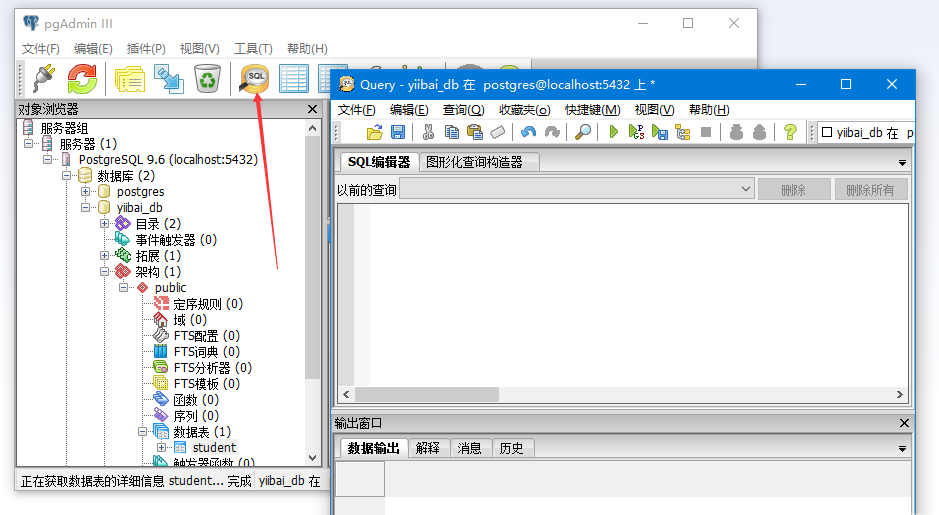Image resolution: width=939 pixels, height=515 pixels.
Task: Open the output pane tabs overflow arrow
Action: click(902, 449)
